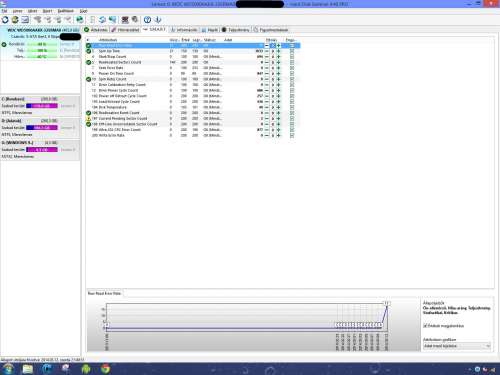Click the Attribútum column header
This screenshot has height=375, width=500.
pos(108,40)
